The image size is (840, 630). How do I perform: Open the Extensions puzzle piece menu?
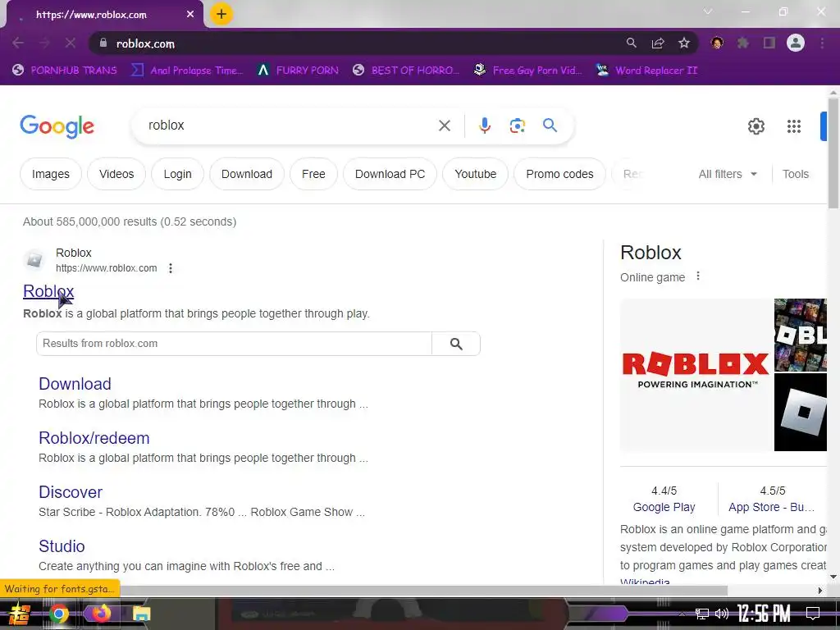(743, 43)
